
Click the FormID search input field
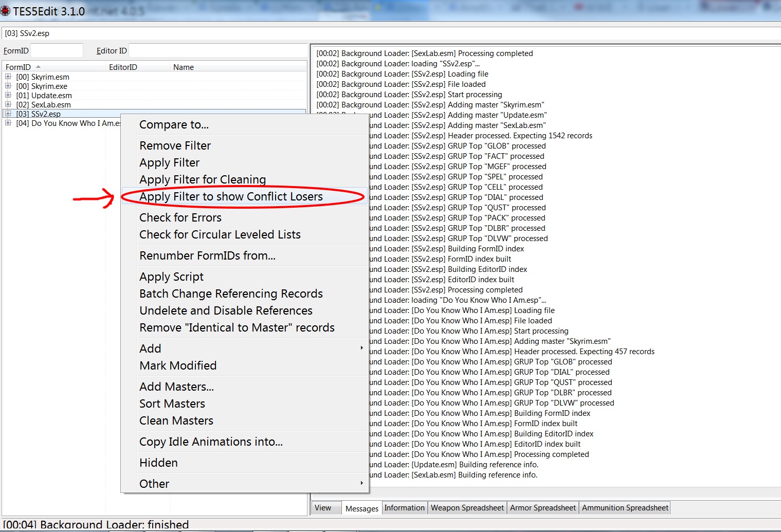[57, 50]
